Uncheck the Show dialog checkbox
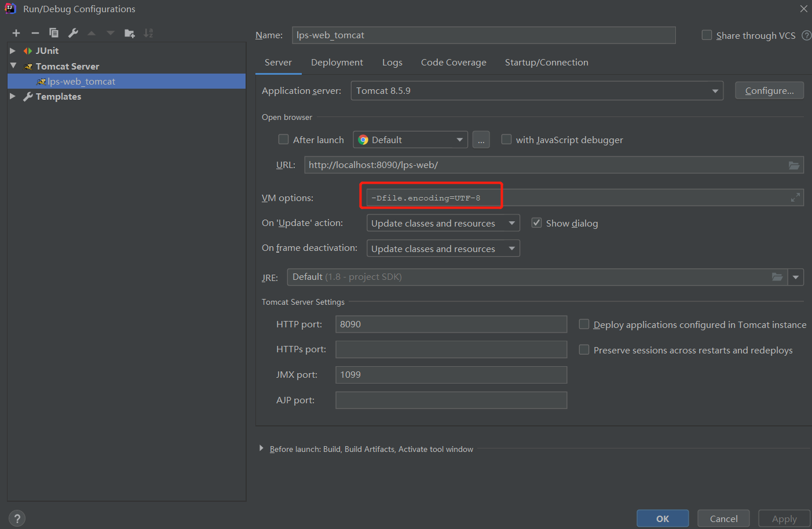 click(x=536, y=223)
